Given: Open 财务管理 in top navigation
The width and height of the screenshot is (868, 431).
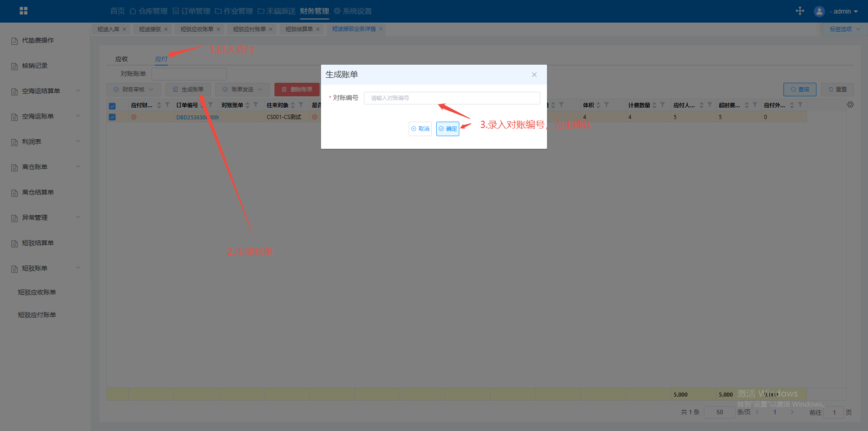Looking at the screenshot, I should click(314, 11).
